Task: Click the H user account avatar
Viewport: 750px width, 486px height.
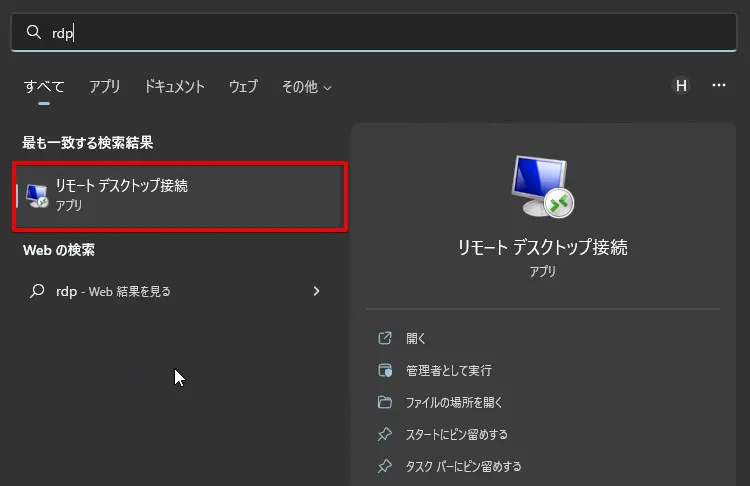Action: (681, 86)
